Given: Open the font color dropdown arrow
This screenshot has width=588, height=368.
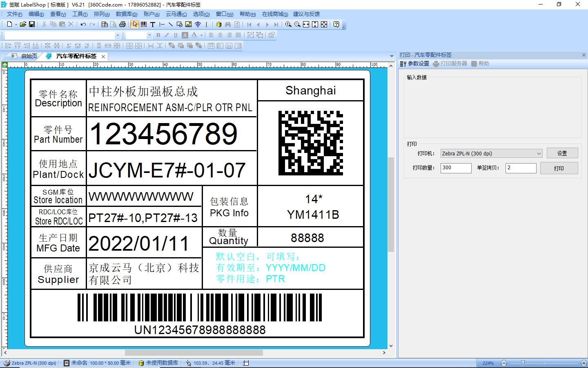Looking at the screenshot, I should 201,35.
